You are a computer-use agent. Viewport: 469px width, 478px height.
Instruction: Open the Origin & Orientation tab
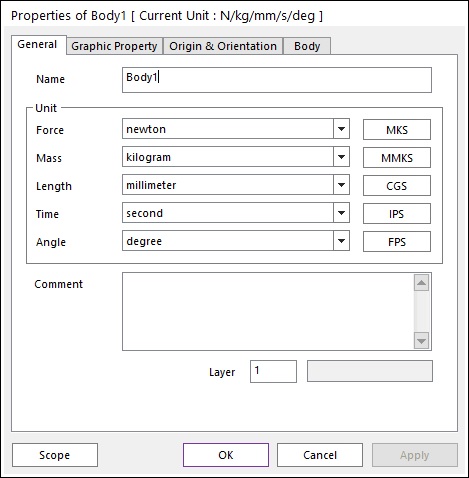pos(223,46)
